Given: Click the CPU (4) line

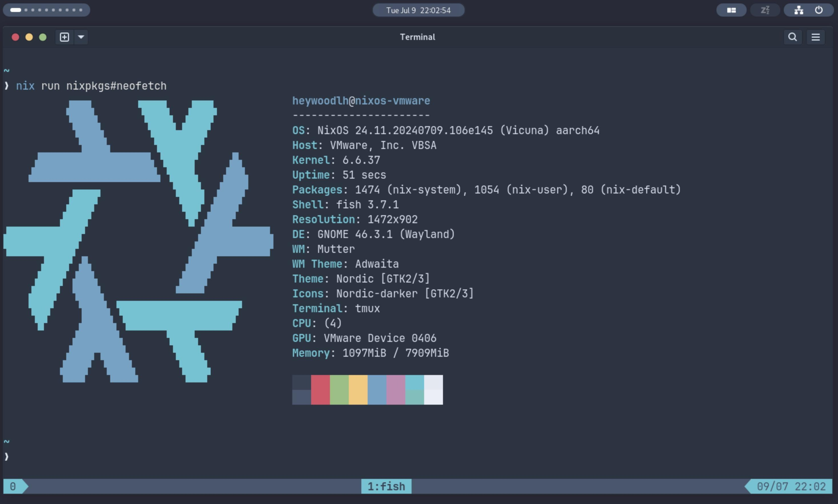Looking at the screenshot, I should pyautogui.click(x=317, y=323).
